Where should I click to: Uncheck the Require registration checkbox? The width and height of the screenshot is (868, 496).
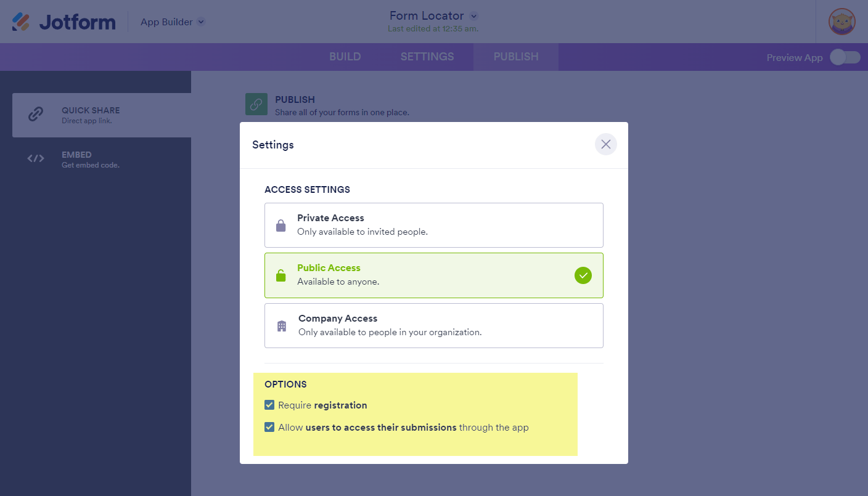[269, 405]
